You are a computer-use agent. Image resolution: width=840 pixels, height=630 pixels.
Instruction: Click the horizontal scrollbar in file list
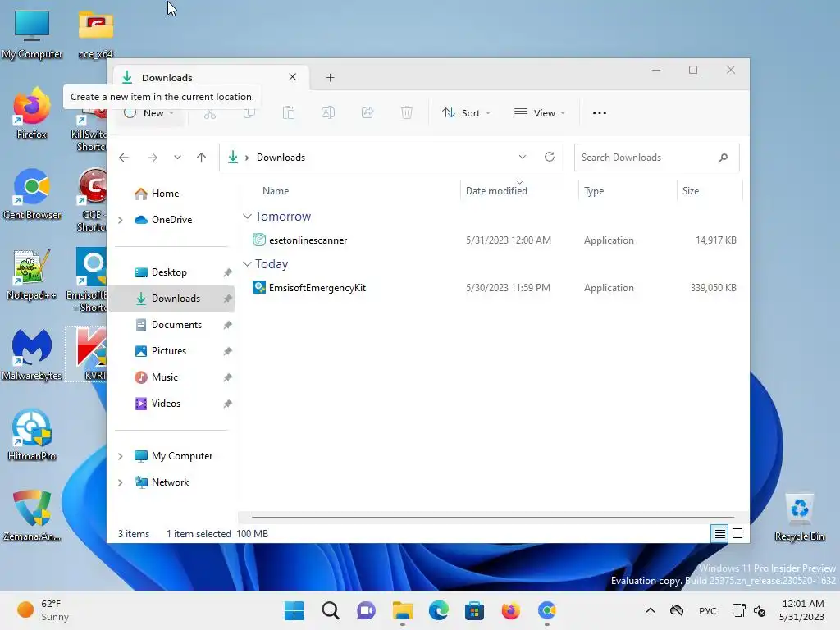point(492,518)
